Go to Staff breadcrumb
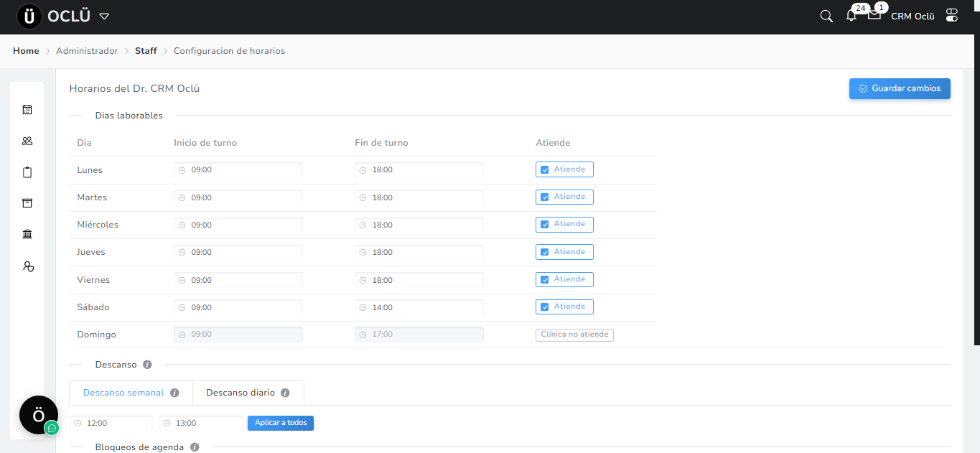The image size is (980, 453). (x=146, y=51)
